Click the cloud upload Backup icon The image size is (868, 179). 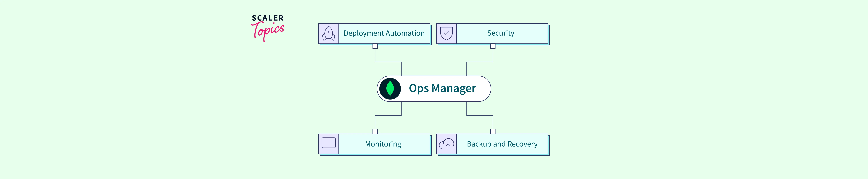point(446,144)
